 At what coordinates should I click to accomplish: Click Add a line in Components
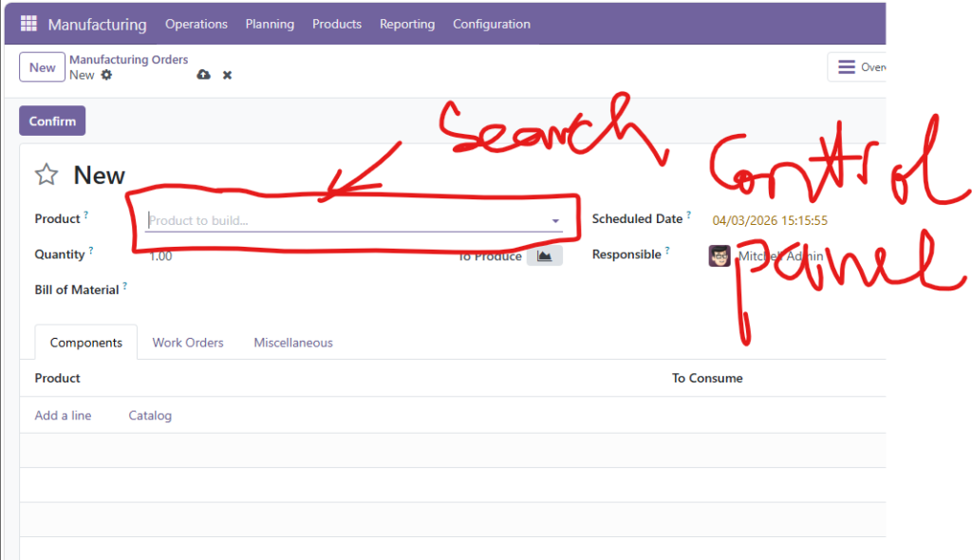point(64,416)
